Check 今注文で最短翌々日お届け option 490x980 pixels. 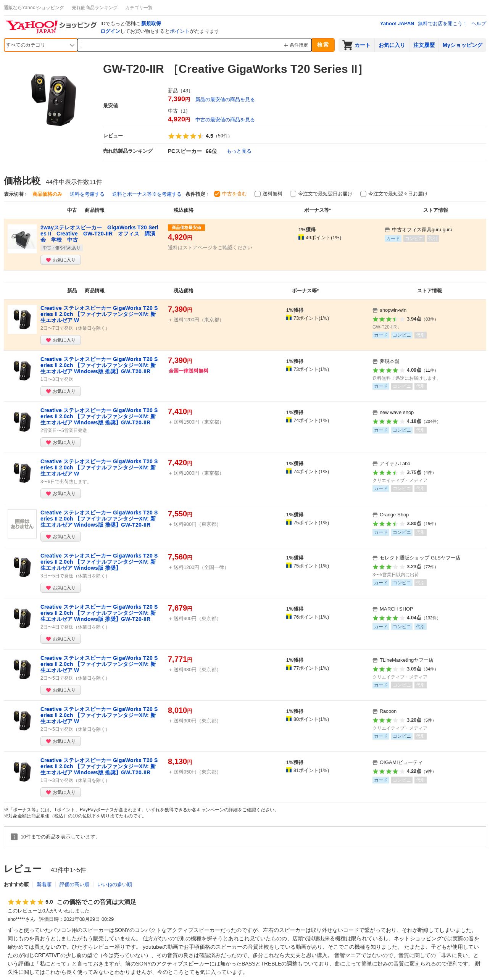tap(363, 194)
